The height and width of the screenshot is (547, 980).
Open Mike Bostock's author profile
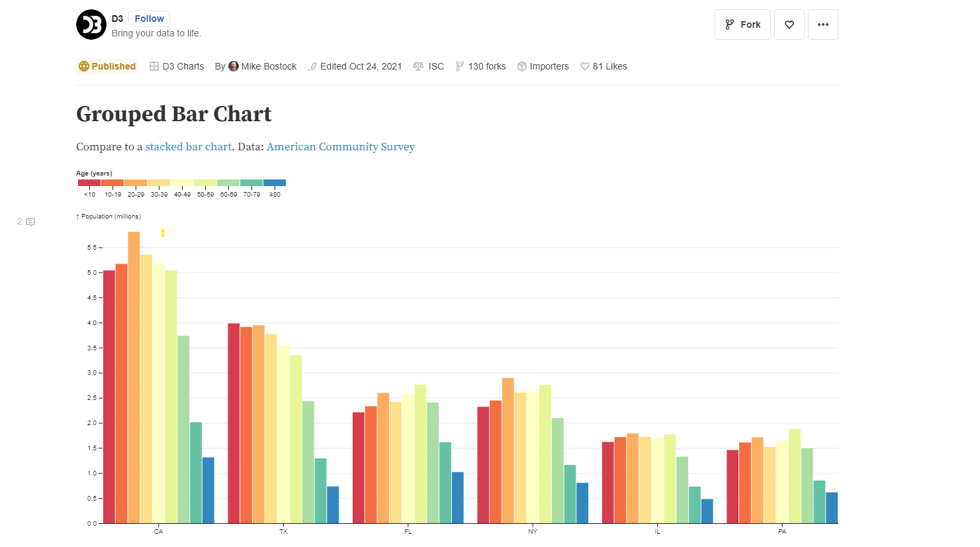click(262, 66)
